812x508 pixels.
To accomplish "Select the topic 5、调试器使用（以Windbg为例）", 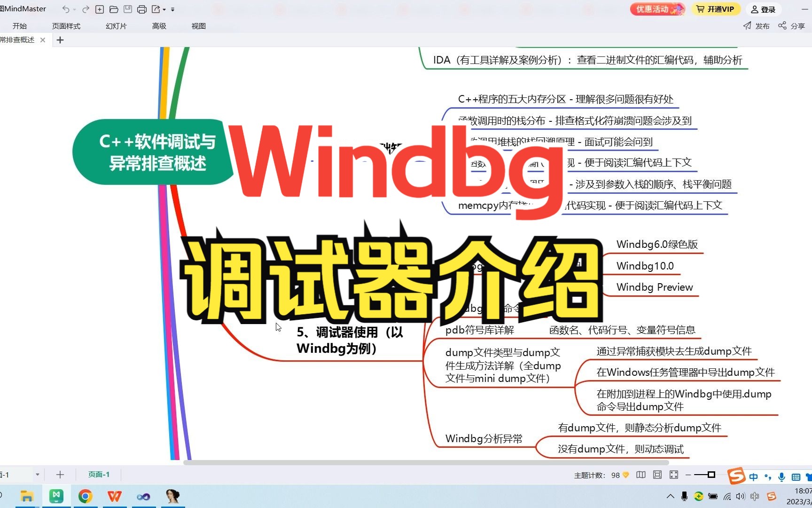I will tap(350, 340).
